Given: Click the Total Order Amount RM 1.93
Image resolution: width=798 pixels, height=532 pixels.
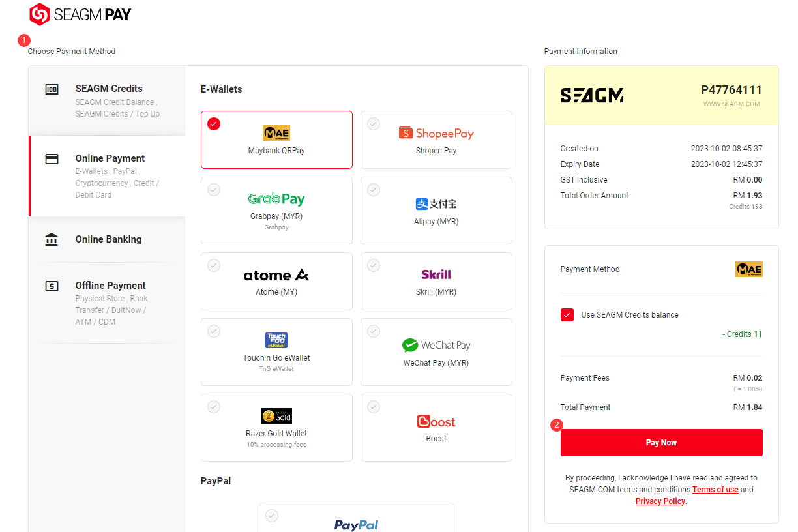Looking at the screenshot, I should click(748, 196).
